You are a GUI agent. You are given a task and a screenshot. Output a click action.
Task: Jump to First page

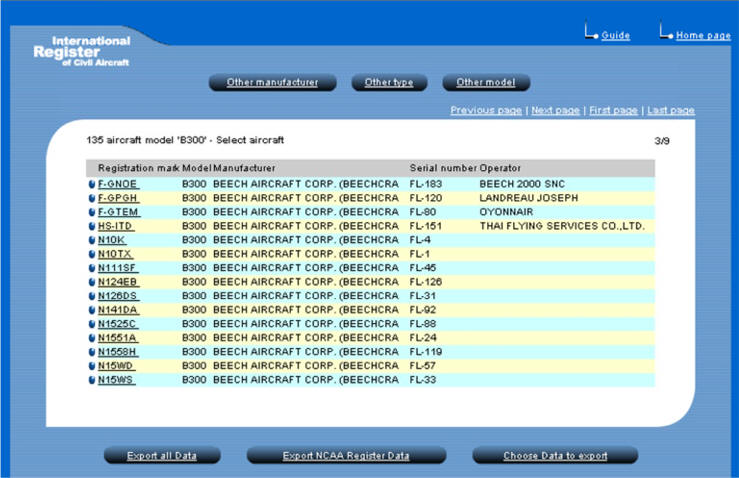(613, 110)
